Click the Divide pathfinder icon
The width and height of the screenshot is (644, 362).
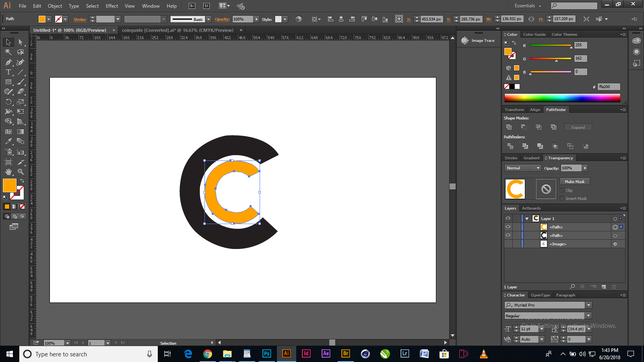(510, 146)
